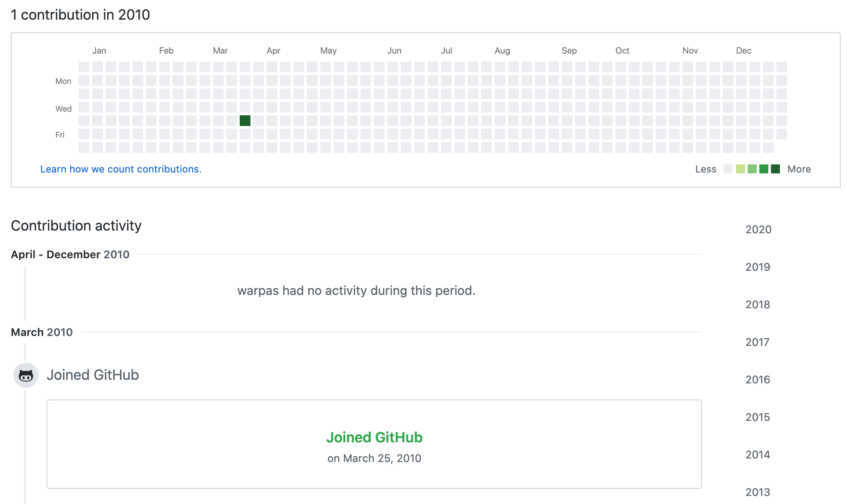
Task: Click the 'Contribution activity' heading
Action: click(x=76, y=226)
